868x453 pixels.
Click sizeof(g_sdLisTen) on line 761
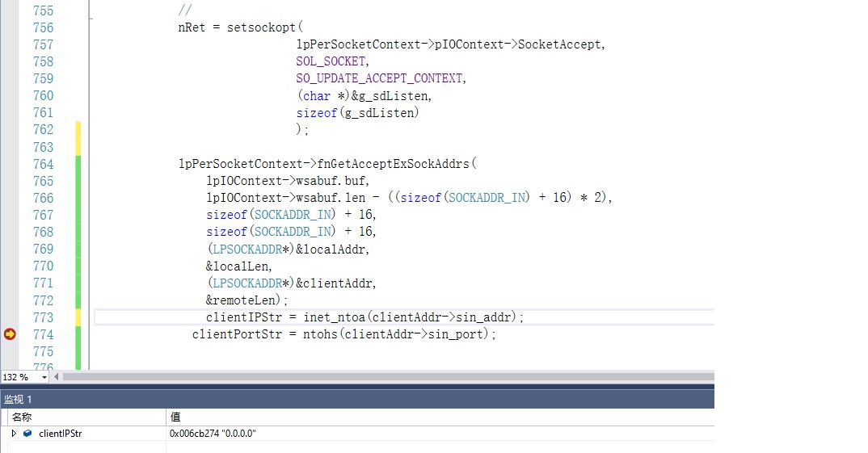[357, 113]
